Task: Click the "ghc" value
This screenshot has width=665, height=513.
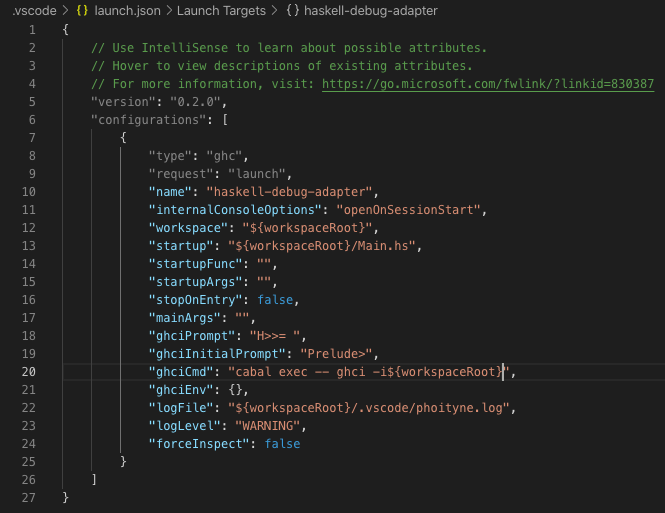Action: 224,156
